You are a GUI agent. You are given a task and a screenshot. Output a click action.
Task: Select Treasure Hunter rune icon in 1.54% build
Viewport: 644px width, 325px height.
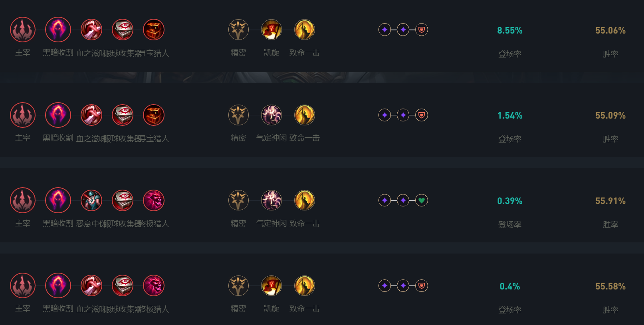154,115
